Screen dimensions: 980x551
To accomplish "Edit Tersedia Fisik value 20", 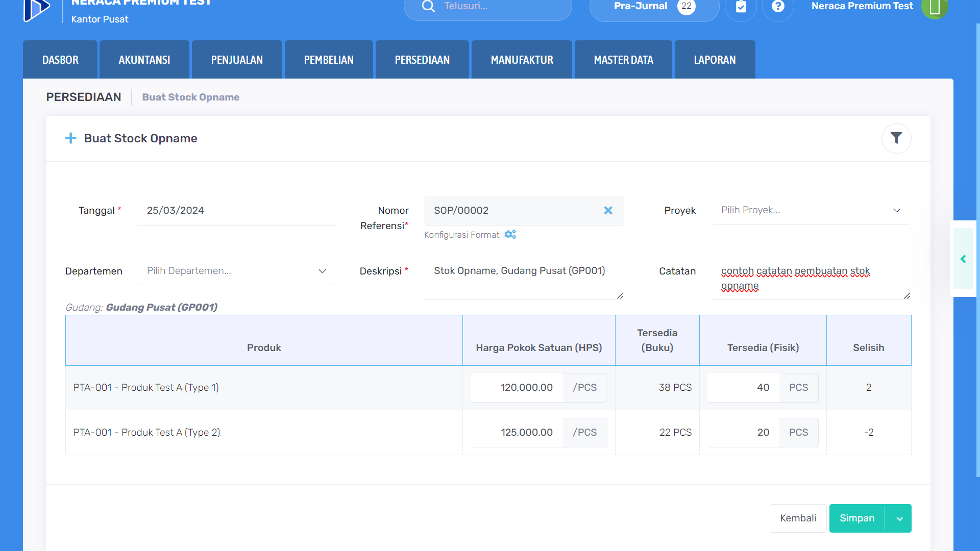I will (x=743, y=433).
